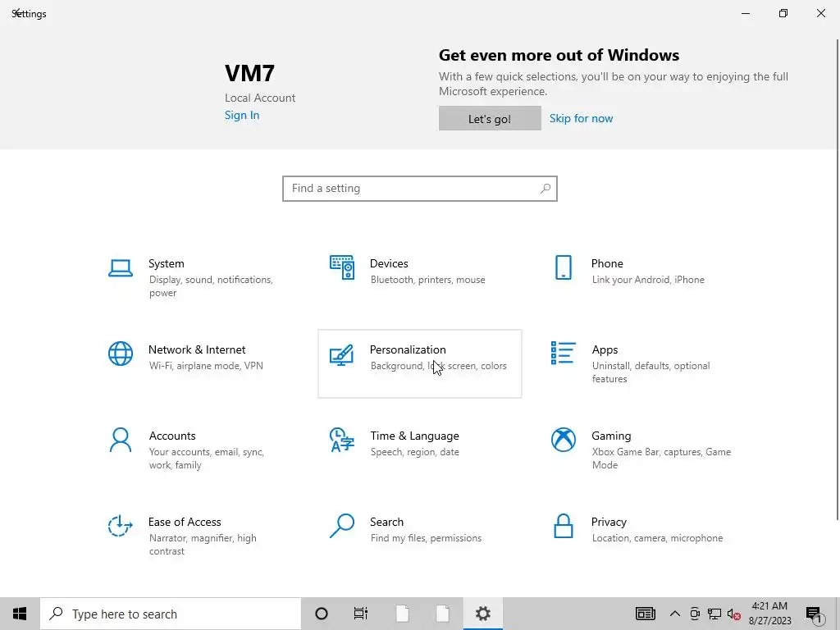Click the network tray icon
Viewport: 840px width, 630px height.
pos(714,614)
